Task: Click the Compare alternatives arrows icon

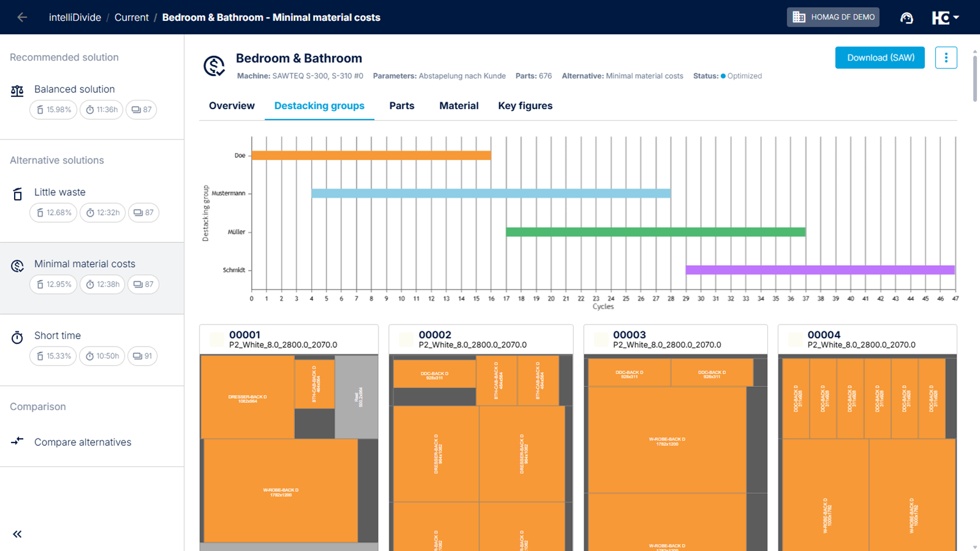Action: click(17, 441)
